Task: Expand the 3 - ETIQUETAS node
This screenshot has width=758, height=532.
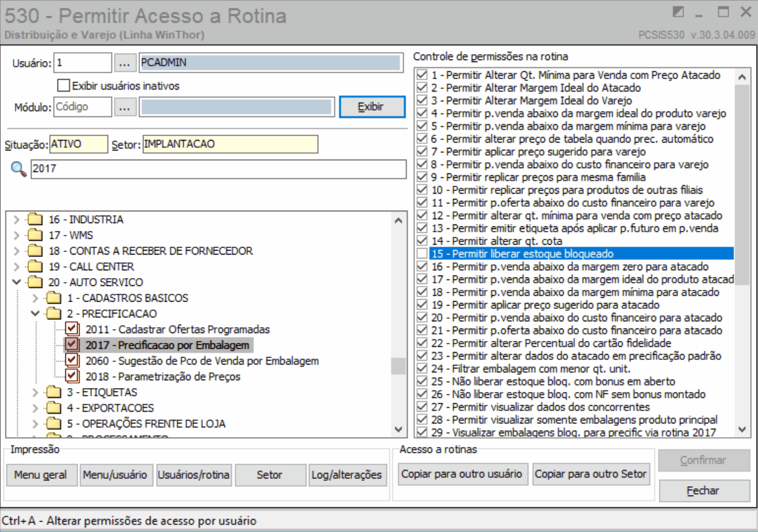Action: (35, 392)
